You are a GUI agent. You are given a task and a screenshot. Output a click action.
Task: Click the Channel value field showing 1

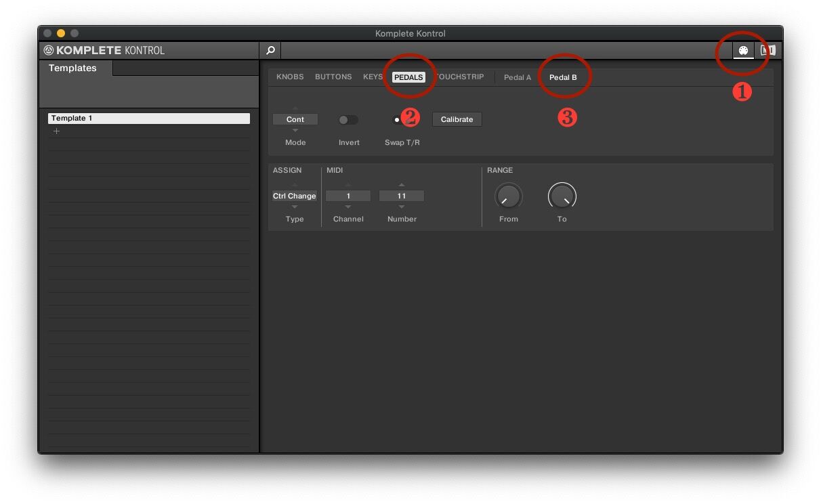(x=348, y=196)
